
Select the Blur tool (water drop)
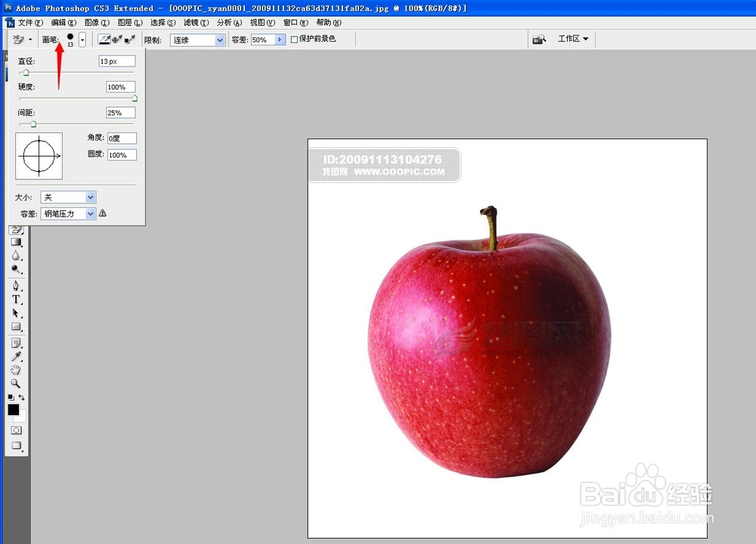16,255
